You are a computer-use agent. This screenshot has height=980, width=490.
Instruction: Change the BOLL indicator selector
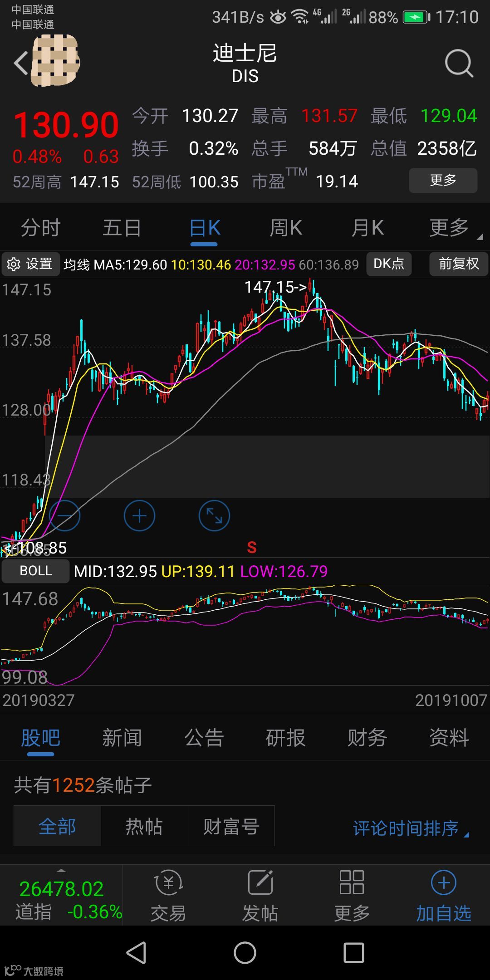pos(35,571)
